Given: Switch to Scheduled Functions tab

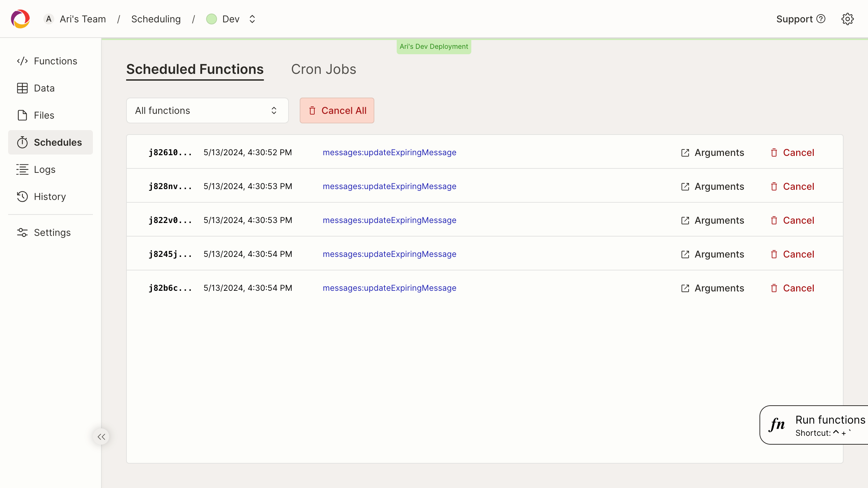Looking at the screenshot, I should coord(195,68).
